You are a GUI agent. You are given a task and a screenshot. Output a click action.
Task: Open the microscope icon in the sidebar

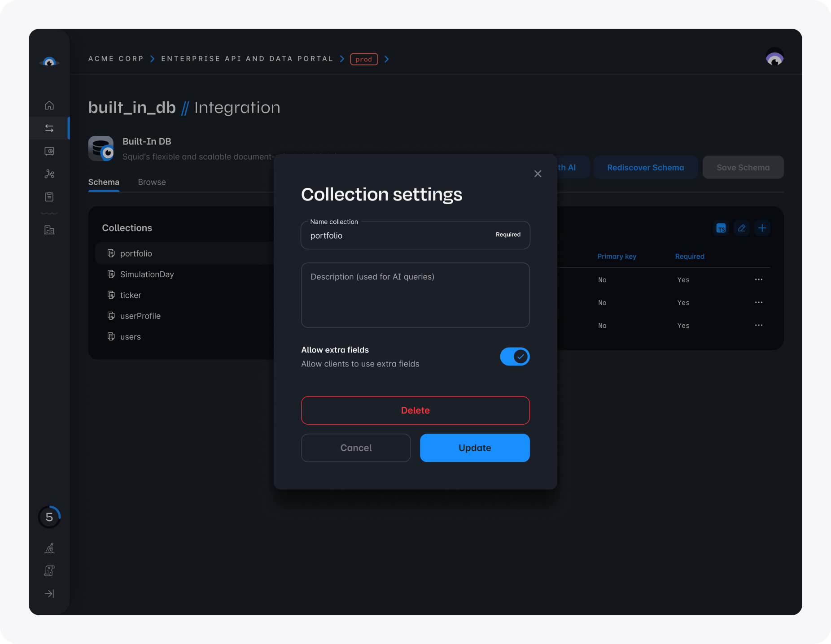point(49,548)
